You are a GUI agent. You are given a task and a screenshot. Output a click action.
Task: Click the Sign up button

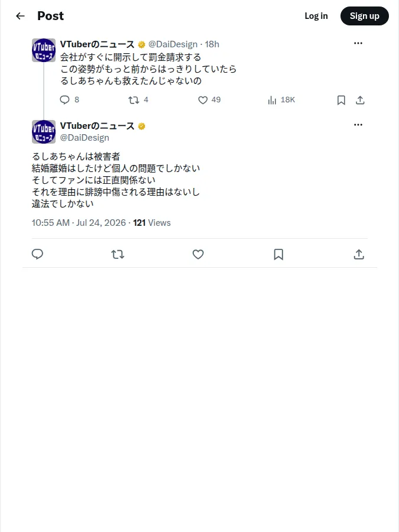364,16
